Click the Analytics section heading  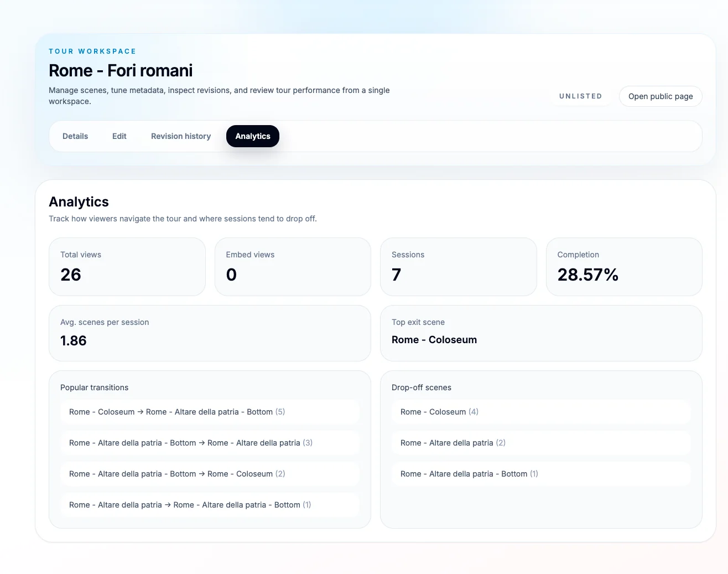point(79,202)
